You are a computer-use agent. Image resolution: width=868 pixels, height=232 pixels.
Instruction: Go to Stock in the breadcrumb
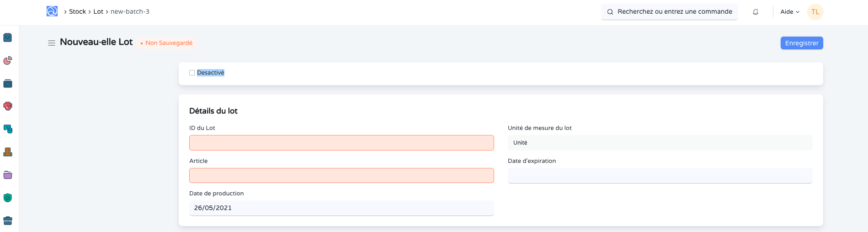tap(77, 11)
